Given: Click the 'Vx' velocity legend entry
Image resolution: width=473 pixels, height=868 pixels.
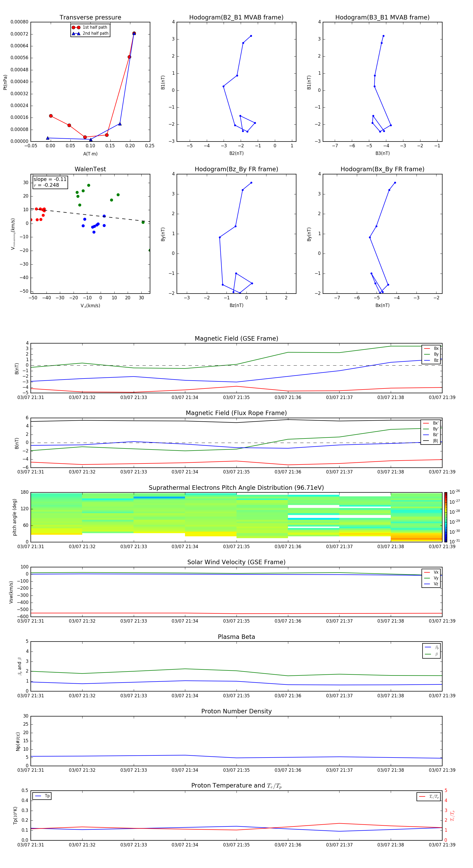Looking at the screenshot, I should (431, 572).
